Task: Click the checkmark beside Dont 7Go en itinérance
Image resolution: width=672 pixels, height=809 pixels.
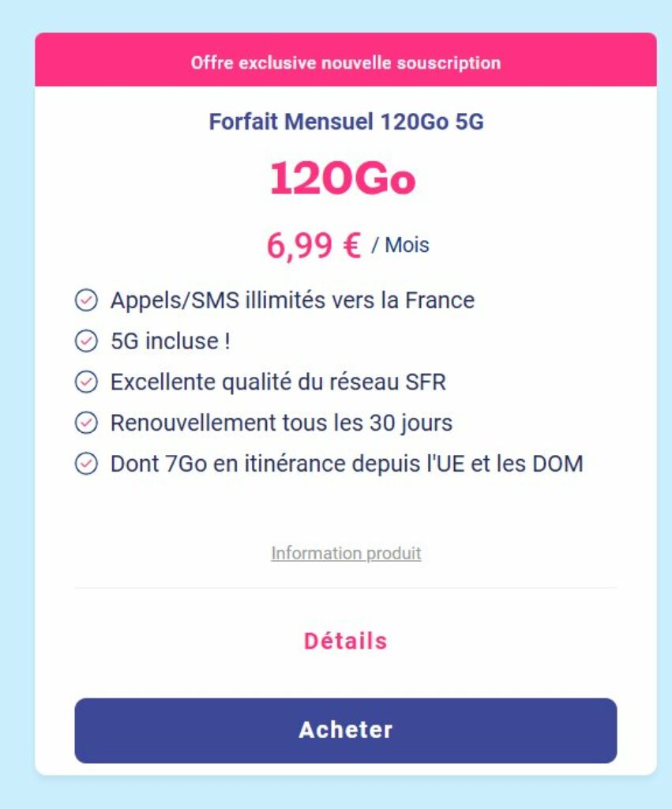Action: point(85,464)
